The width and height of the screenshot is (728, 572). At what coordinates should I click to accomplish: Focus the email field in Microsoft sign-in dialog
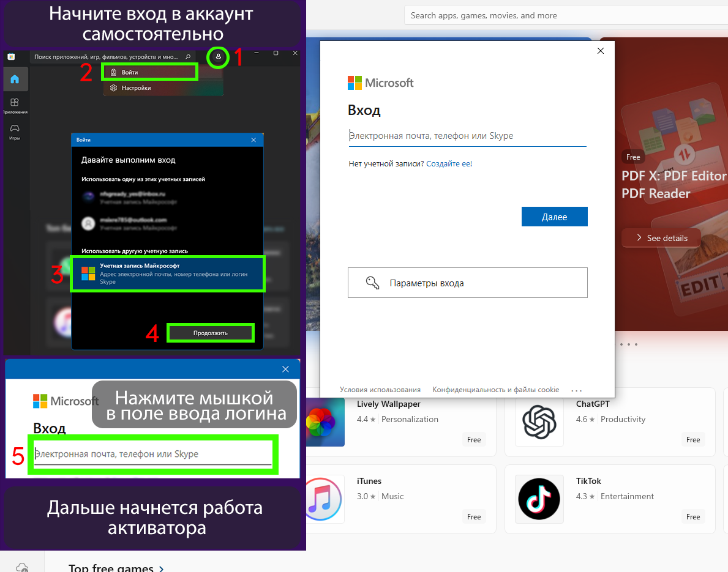click(468, 136)
